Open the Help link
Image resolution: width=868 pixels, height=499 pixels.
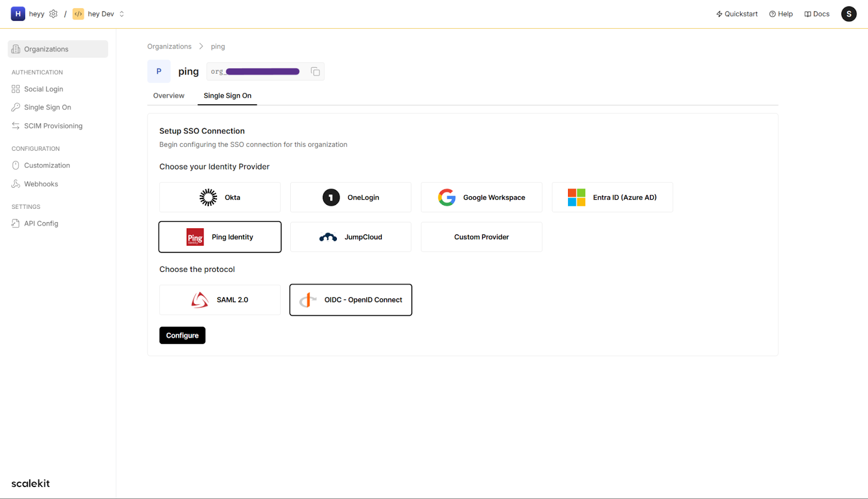click(x=781, y=14)
